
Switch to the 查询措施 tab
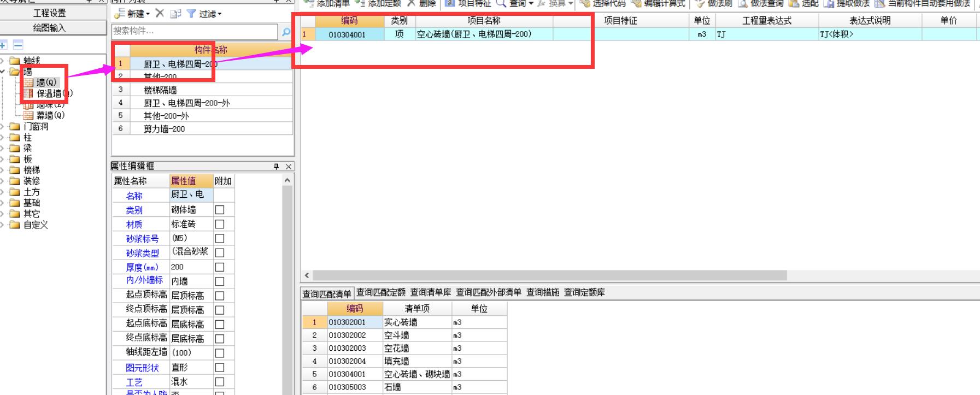tap(543, 293)
